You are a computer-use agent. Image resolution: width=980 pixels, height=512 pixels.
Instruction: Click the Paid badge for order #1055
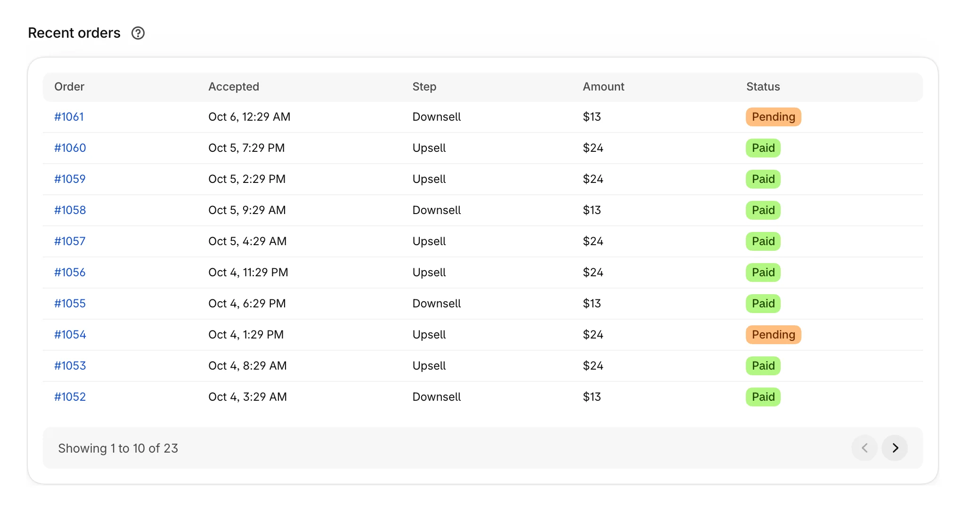pyautogui.click(x=763, y=304)
